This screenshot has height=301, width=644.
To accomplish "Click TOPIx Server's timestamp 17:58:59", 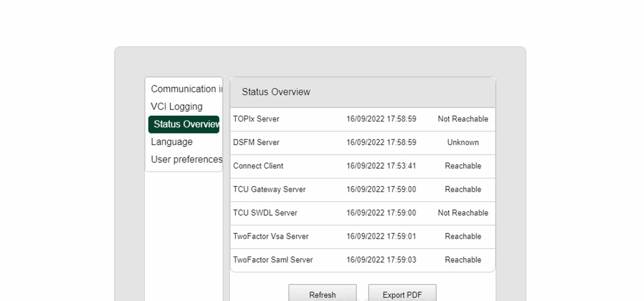I will click(381, 119).
